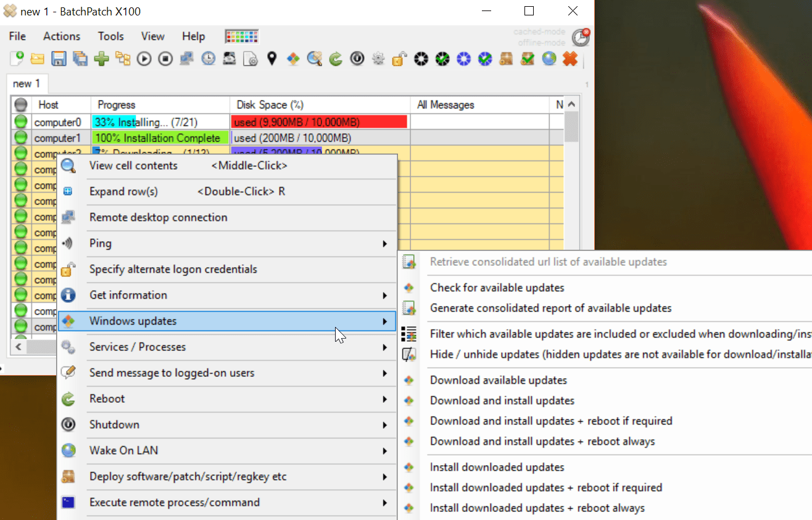Expand Execute remote process/command submenu
812x520 pixels.
point(226,503)
